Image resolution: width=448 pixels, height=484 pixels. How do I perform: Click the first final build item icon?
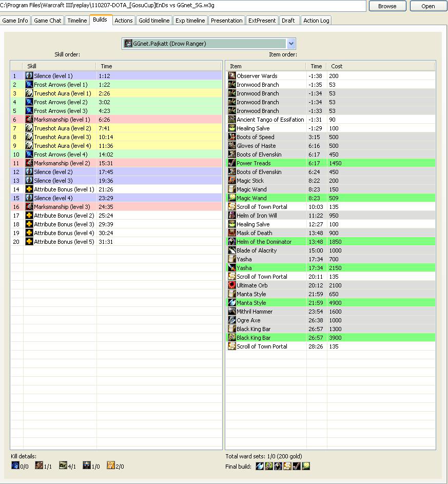point(260,466)
